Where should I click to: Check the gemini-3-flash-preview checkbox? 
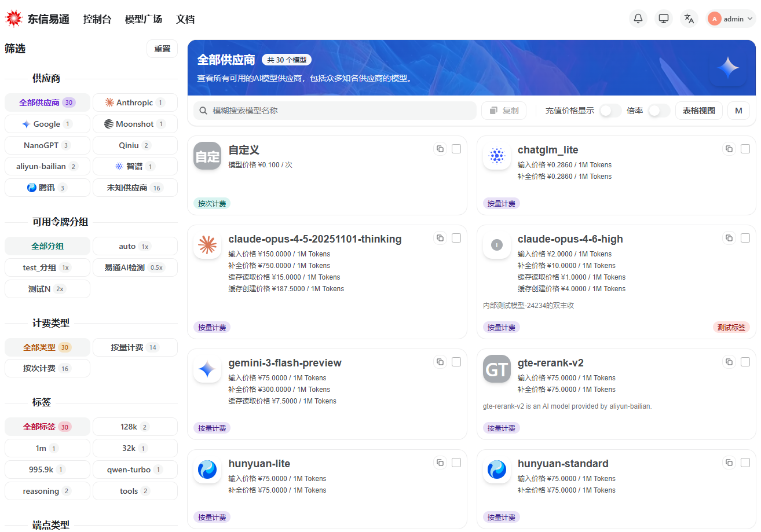pyautogui.click(x=456, y=362)
